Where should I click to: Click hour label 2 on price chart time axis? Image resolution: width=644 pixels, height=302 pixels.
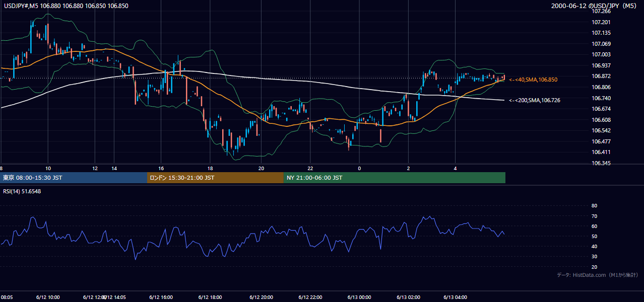click(408, 168)
